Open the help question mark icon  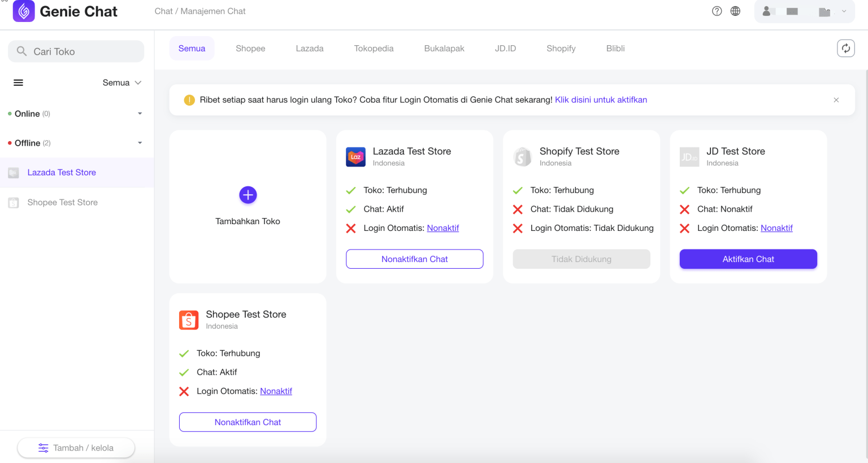pos(717,11)
